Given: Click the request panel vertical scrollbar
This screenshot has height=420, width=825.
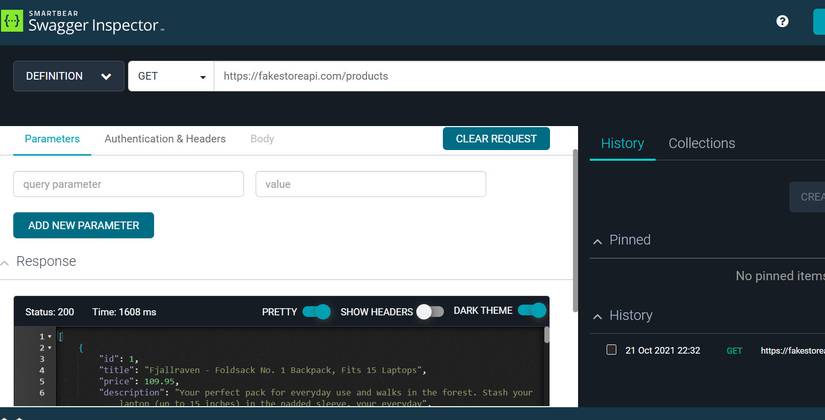Looking at the screenshot, I should pyautogui.click(x=575, y=230).
